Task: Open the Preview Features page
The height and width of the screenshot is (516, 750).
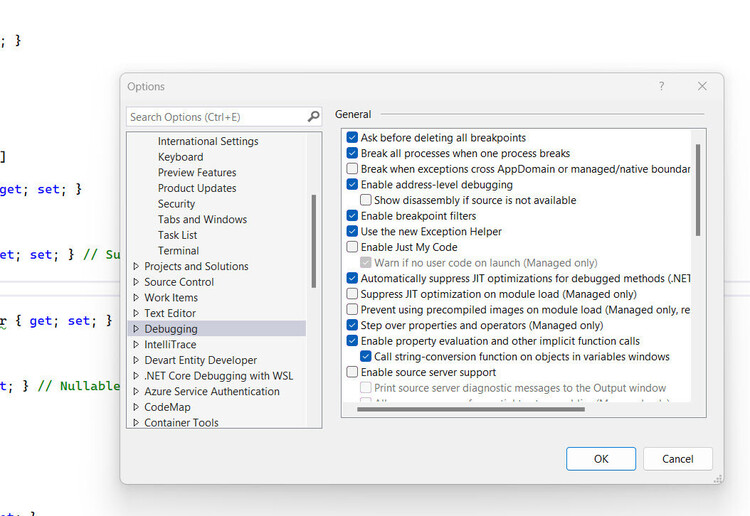Action: point(197,173)
